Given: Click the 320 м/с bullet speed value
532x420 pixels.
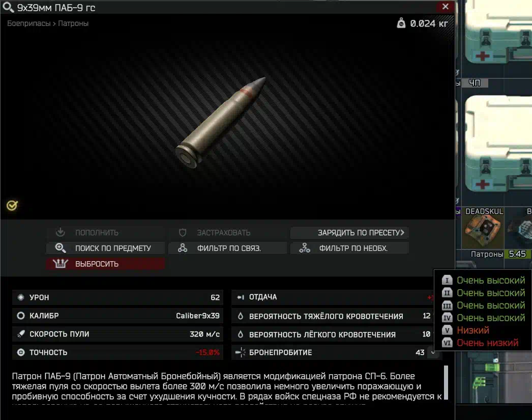Looking at the screenshot, I should (x=204, y=334).
